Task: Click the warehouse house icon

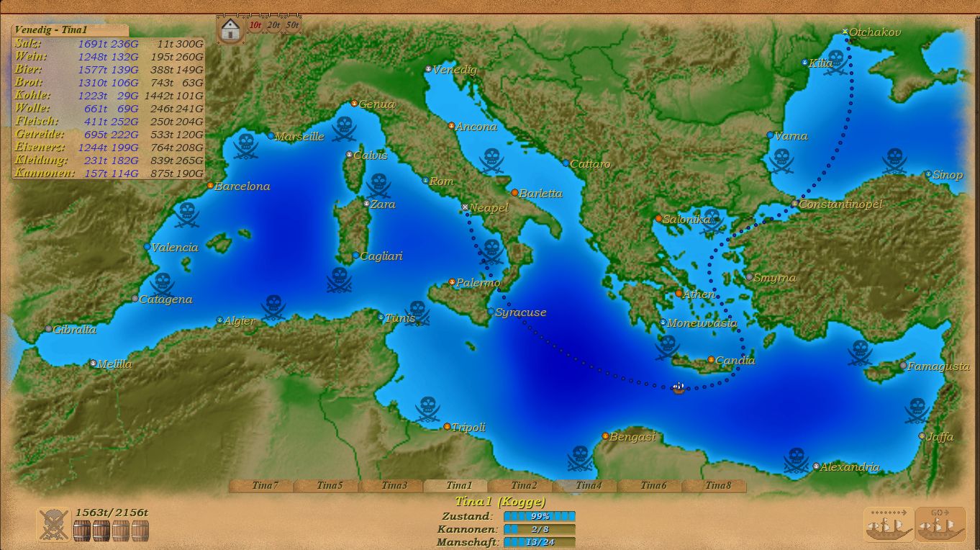Action: point(230,30)
